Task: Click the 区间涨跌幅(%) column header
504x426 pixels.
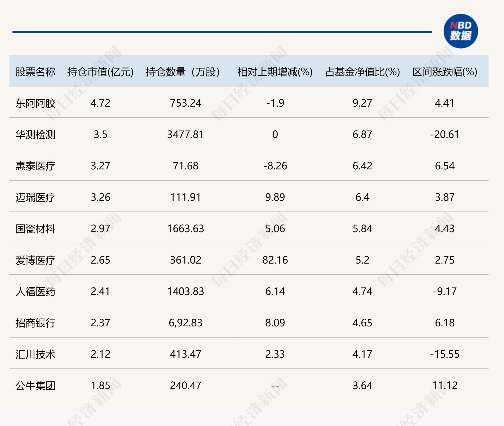Action: 445,72
